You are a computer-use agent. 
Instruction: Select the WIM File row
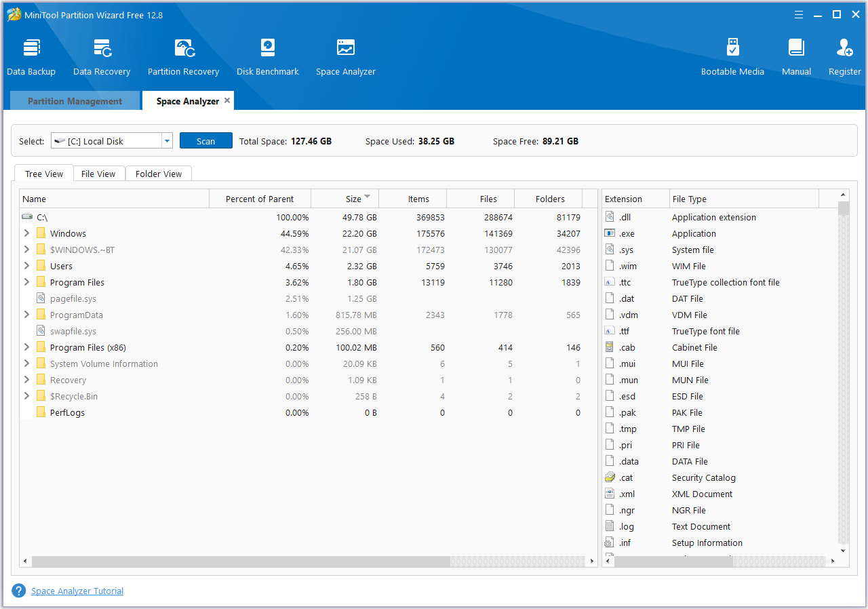click(x=720, y=266)
